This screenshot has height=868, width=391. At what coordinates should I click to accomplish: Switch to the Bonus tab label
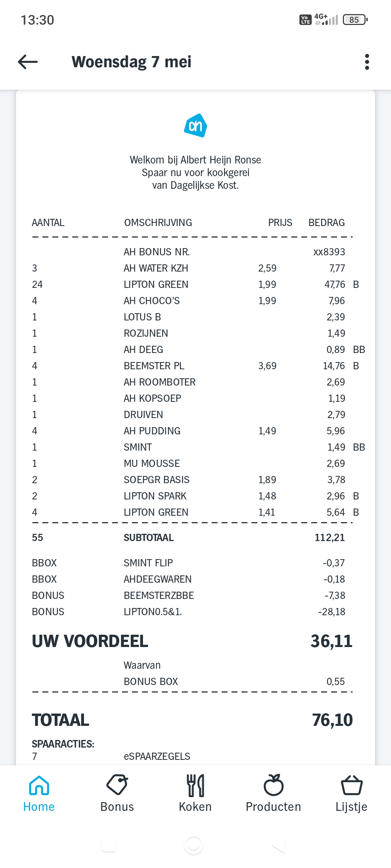coord(117,807)
